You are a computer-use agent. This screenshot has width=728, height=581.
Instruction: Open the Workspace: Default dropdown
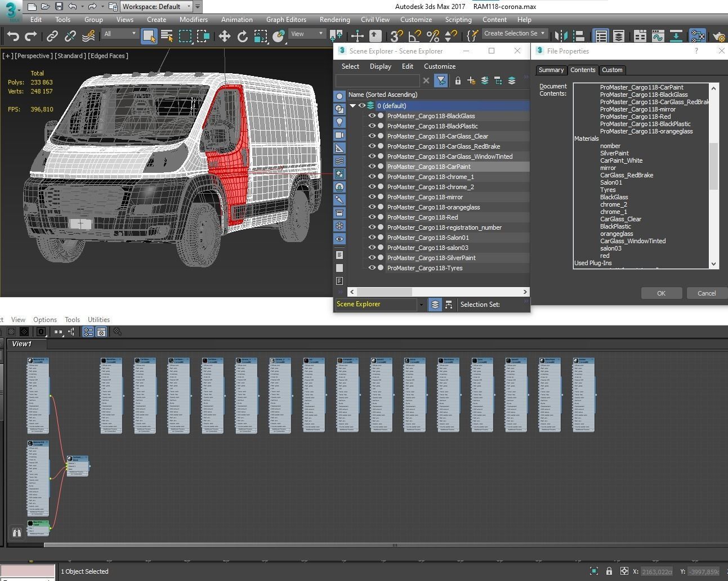pos(157,7)
